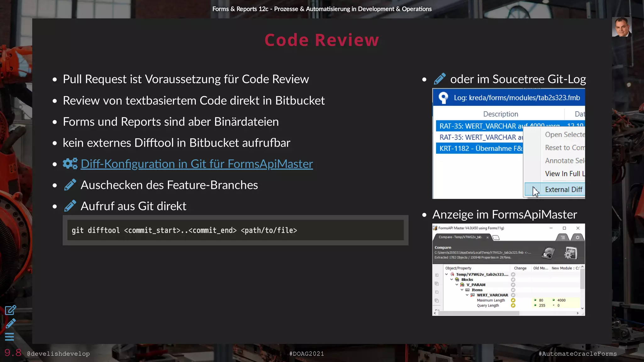The image size is (644, 362).
Task: Open the slide edit icon in the lower-left corner
Action: click(10, 310)
